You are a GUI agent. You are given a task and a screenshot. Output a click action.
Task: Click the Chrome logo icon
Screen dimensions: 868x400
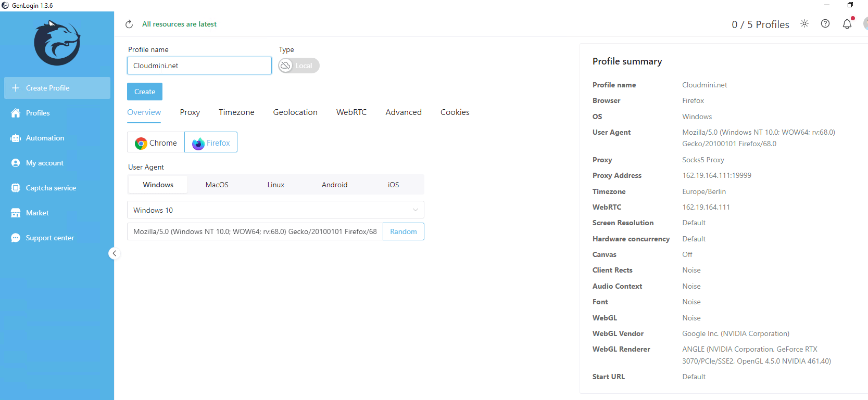click(141, 143)
